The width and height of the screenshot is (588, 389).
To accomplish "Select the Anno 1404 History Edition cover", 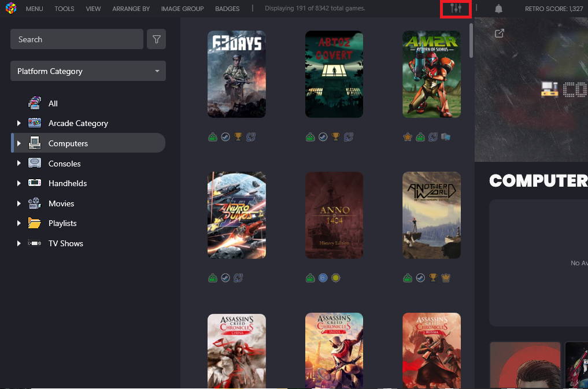I will (x=334, y=215).
